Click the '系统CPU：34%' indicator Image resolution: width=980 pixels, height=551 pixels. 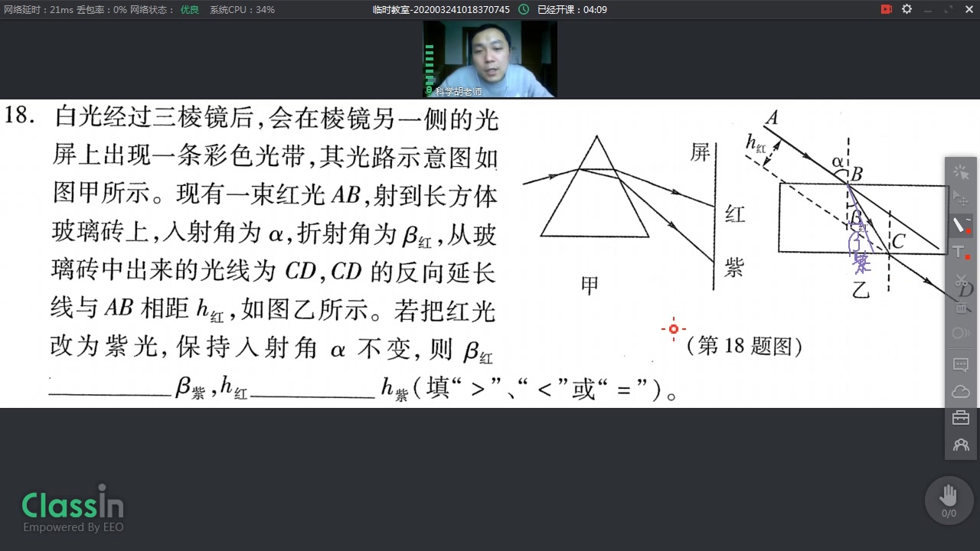(x=242, y=10)
